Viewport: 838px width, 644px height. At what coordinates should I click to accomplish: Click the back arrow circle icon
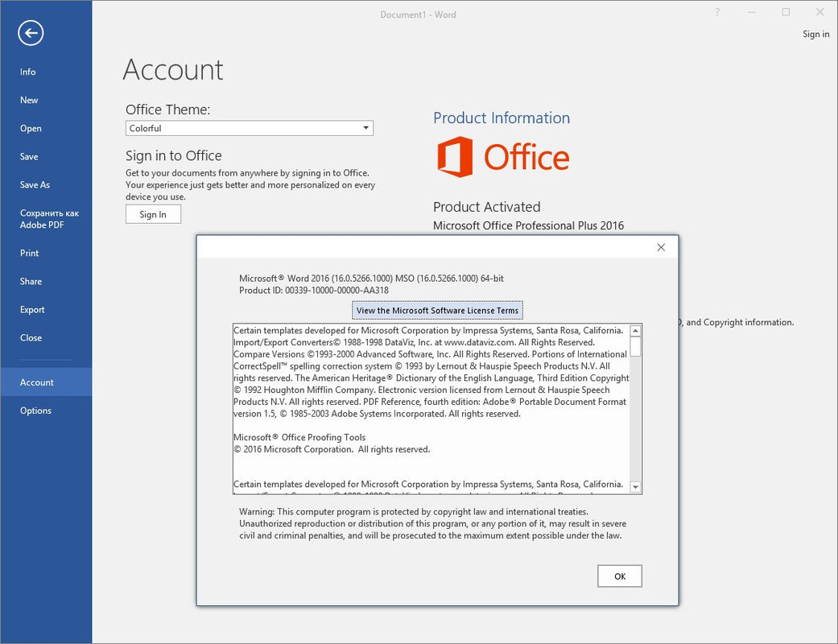31,33
